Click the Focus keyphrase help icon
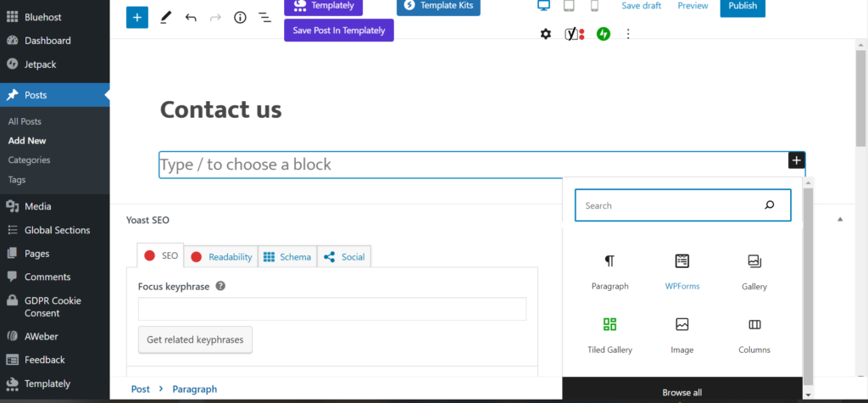Image resolution: width=868 pixels, height=403 pixels. [x=220, y=287]
